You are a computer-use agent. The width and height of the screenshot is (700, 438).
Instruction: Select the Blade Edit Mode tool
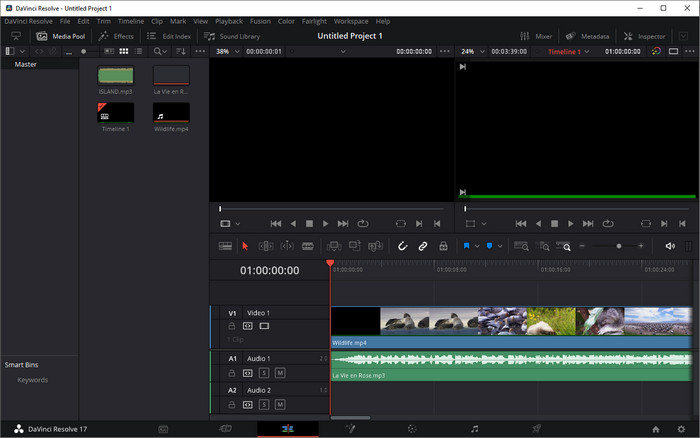(x=308, y=246)
